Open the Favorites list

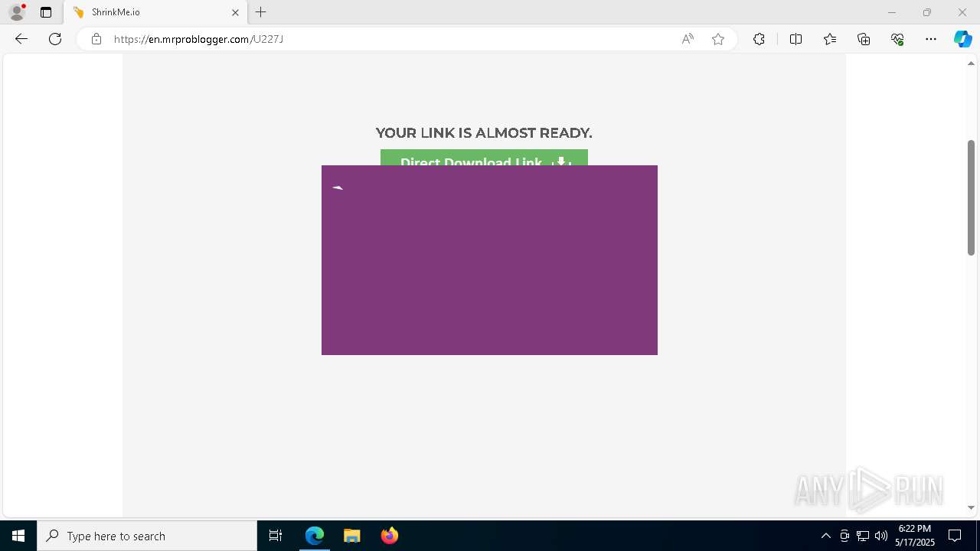(x=830, y=39)
